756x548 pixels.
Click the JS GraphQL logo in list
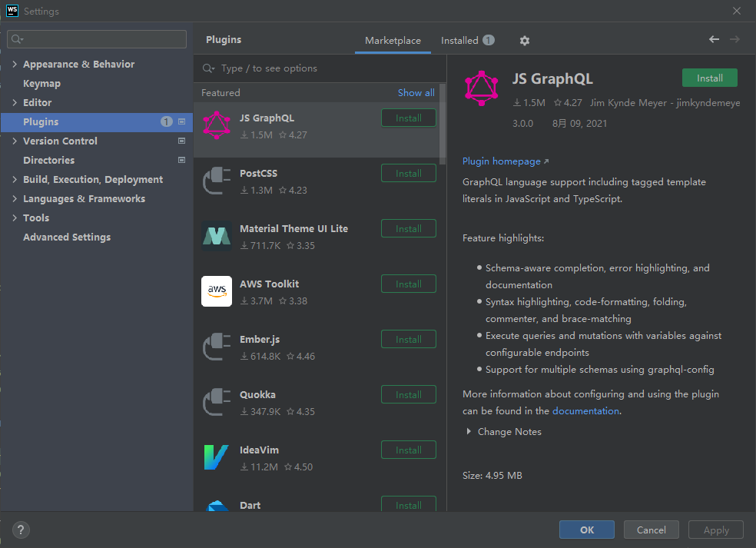(x=217, y=125)
